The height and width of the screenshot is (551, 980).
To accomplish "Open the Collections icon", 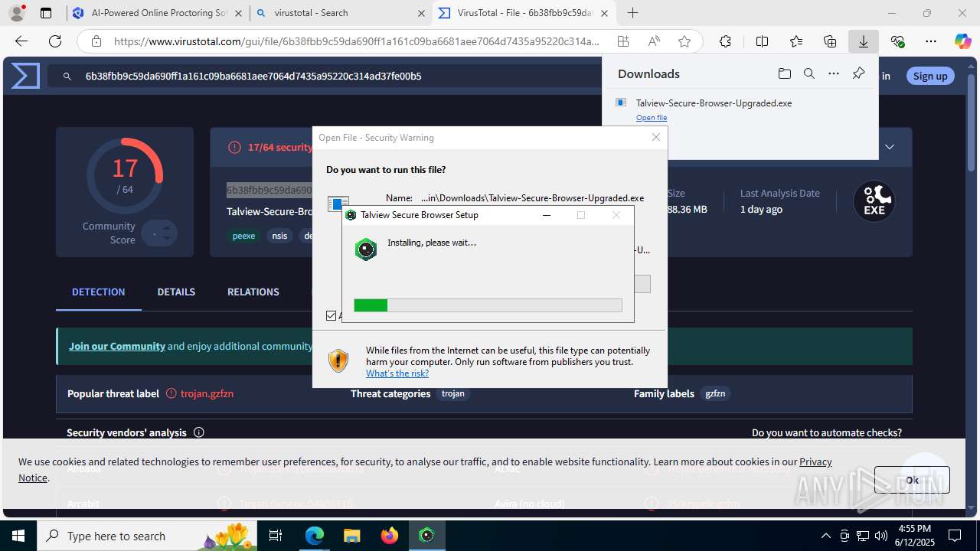I will pos(830,41).
